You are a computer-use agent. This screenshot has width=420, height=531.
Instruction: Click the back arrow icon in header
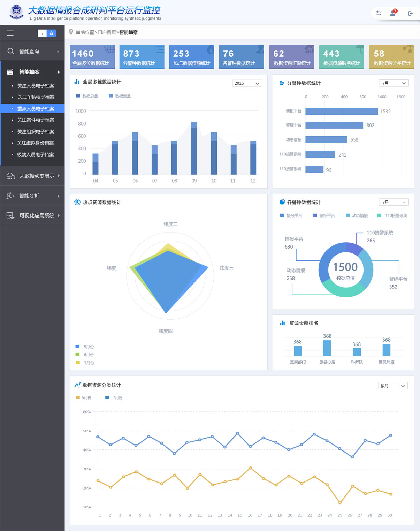tap(379, 13)
